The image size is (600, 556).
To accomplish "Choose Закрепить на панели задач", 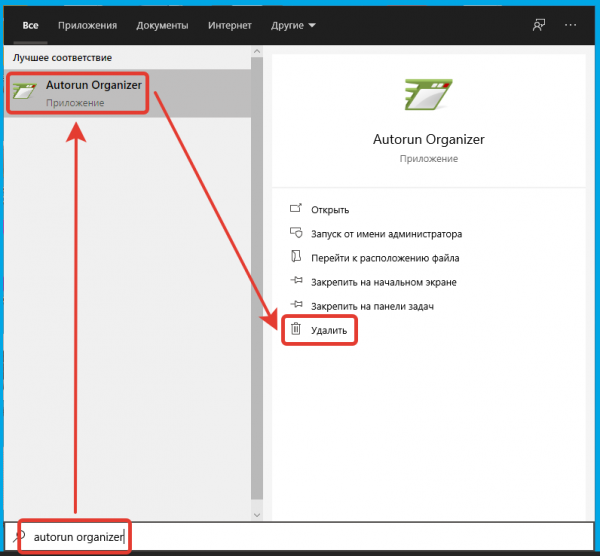I will (x=372, y=307).
